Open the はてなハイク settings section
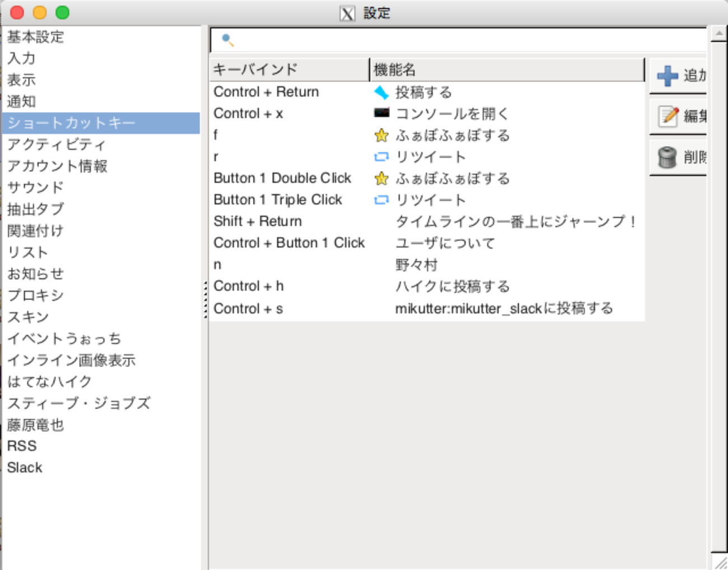The image size is (728, 570). (101, 381)
